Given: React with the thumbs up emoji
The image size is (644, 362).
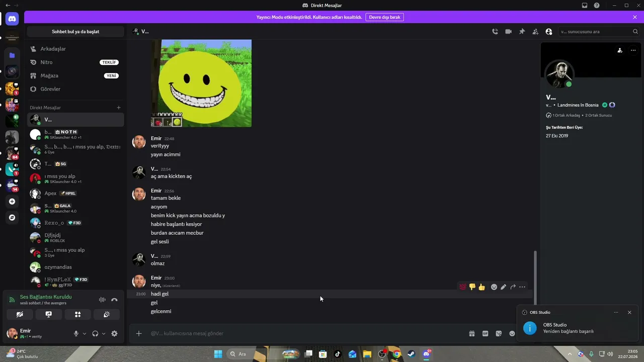Looking at the screenshot, I should pyautogui.click(x=481, y=287).
